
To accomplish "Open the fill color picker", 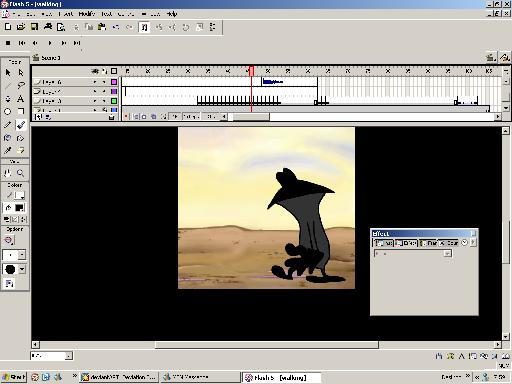I will point(20,208).
